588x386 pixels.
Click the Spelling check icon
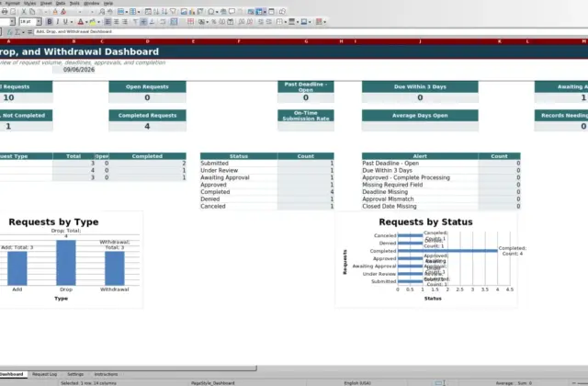(110, 12)
